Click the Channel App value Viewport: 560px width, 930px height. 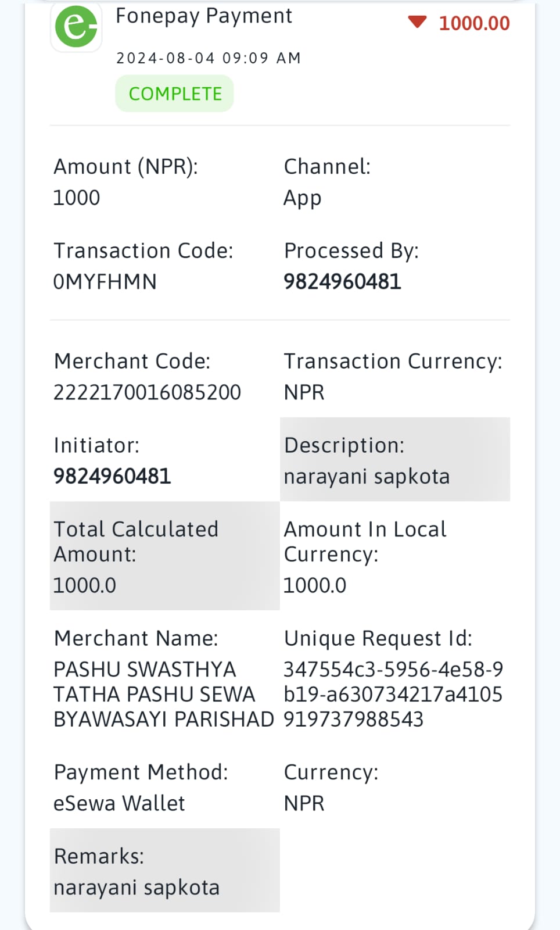coord(302,198)
